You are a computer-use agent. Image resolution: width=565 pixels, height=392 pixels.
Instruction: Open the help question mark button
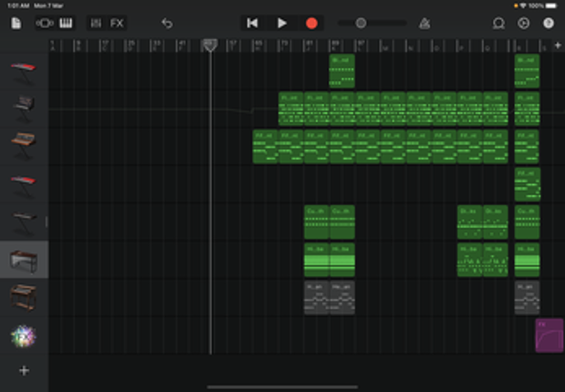[549, 23]
